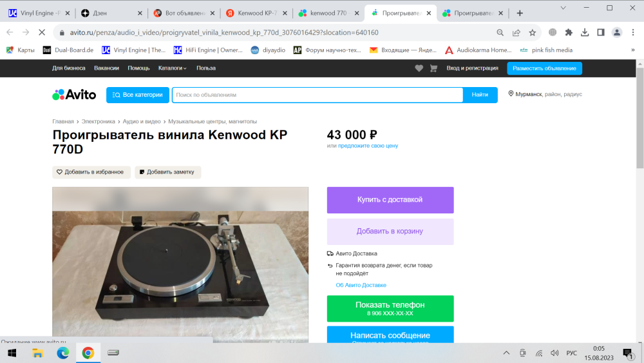Click the 'Показать телефон' button
This screenshot has width=644, height=363.
point(390,308)
